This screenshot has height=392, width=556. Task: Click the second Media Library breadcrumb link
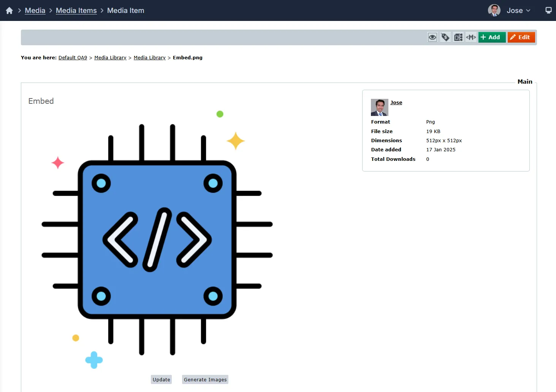click(149, 58)
